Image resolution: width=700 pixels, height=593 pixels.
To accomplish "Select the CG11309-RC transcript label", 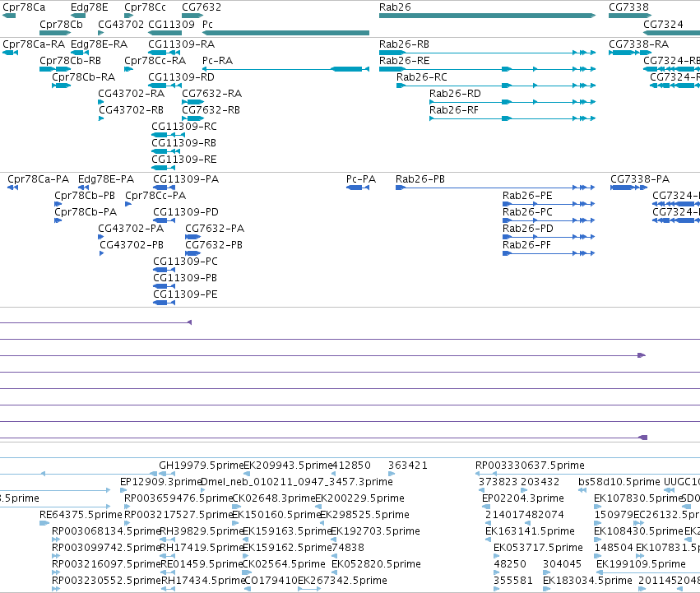I will click(x=184, y=127).
